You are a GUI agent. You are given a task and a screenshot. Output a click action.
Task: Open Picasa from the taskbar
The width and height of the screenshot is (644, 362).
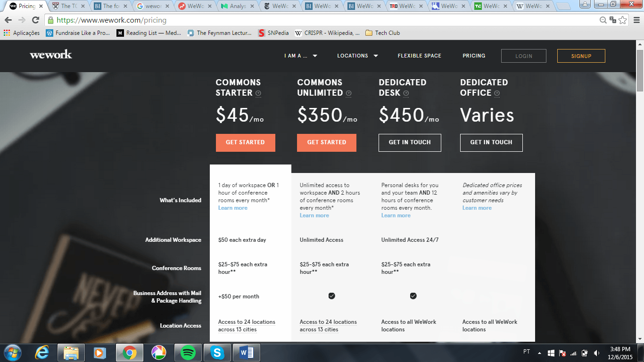click(159, 353)
